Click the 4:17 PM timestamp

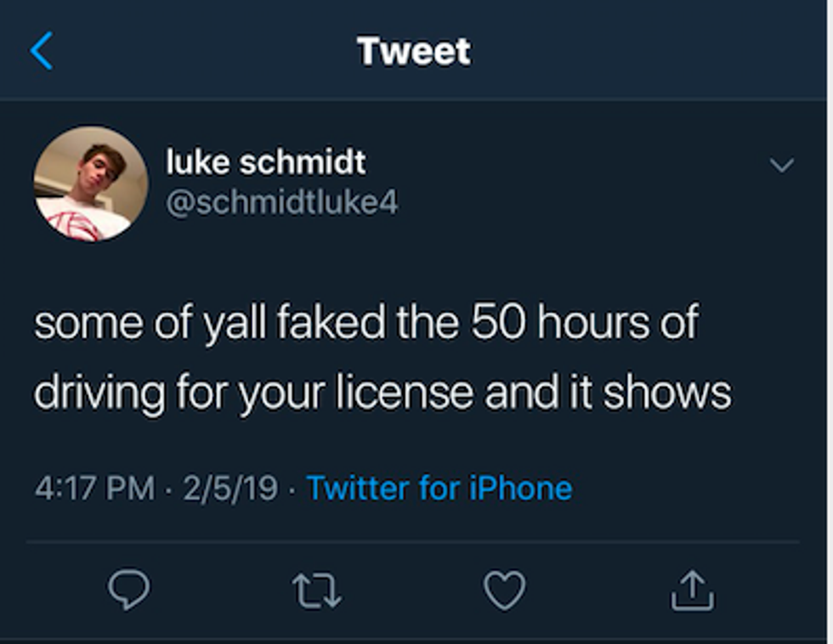pyautogui.click(x=95, y=488)
